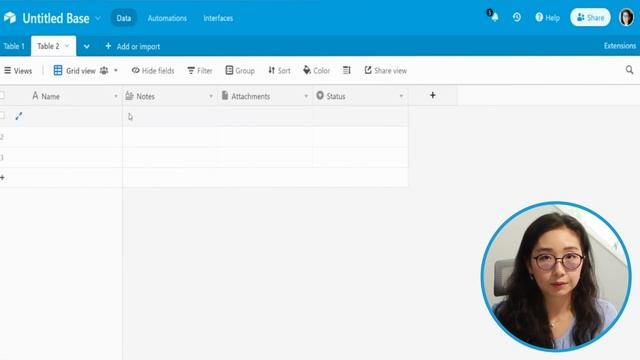Click the third row Status cell
640x360 pixels.
[360, 157]
